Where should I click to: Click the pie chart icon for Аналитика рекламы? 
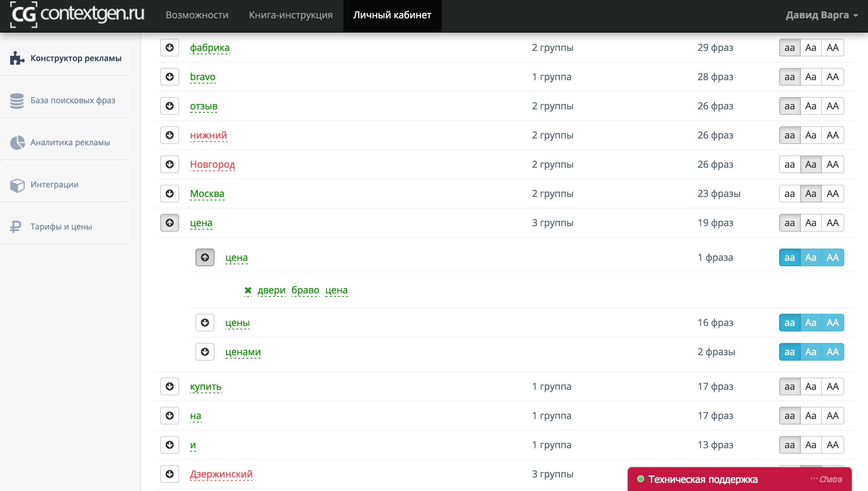pyautogui.click(x=17, y=143)
